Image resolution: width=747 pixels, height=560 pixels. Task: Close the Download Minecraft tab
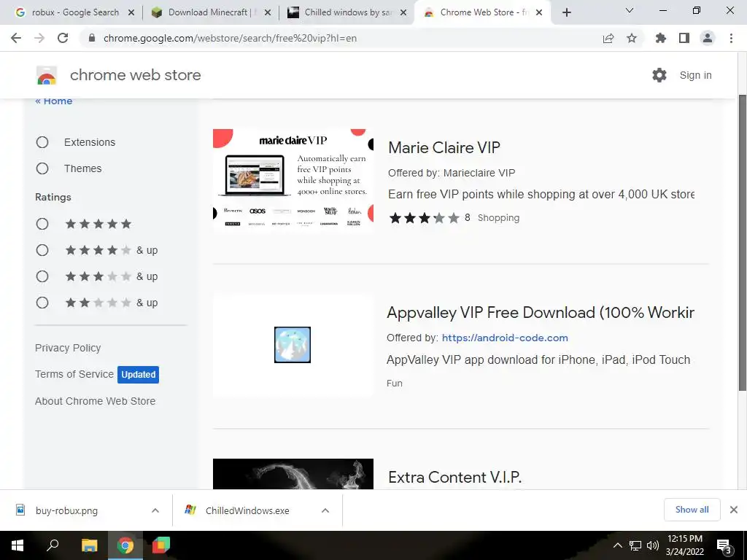pyautogui.click(x=268, y=12)
